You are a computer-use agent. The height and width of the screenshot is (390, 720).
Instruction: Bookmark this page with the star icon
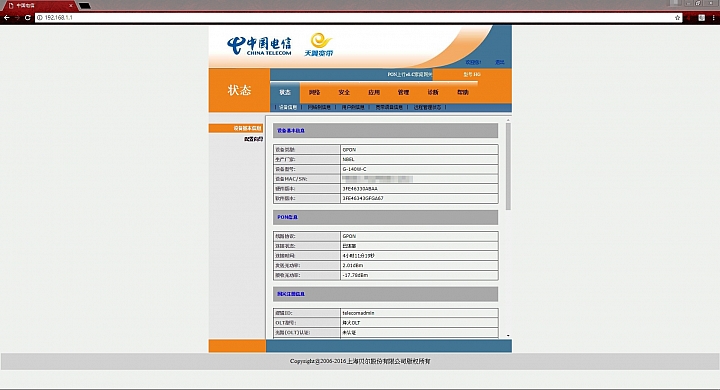pos(677,17)
